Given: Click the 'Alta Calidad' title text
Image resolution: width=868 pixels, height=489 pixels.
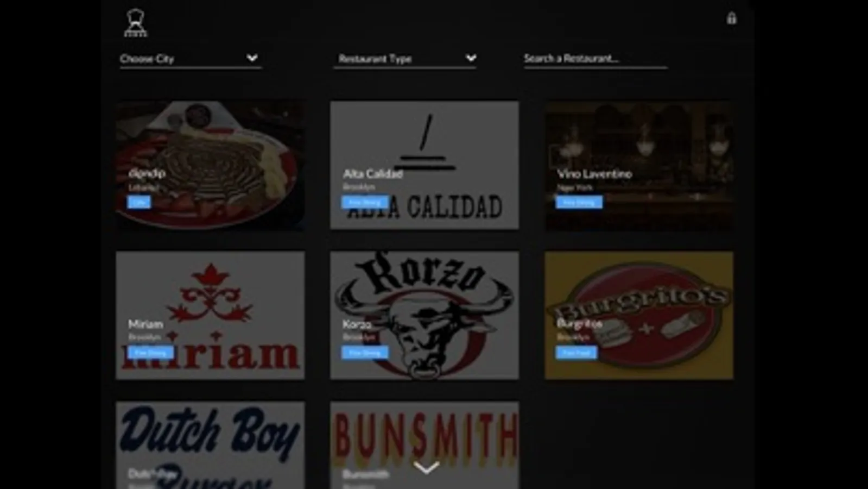Looking at the screenshot, I should tap(372, 174).
